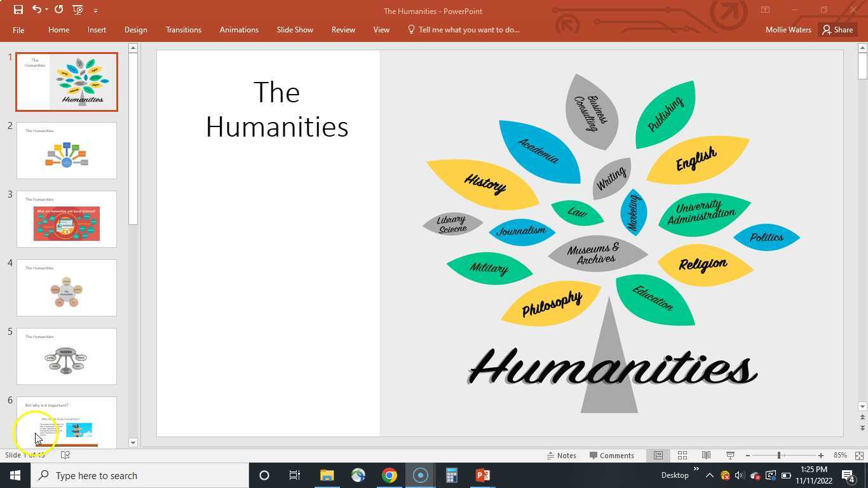Switch to Slide Sorter view
Image resolution: width=868 pixels, height=488 pixels.
tap(682, 456)
